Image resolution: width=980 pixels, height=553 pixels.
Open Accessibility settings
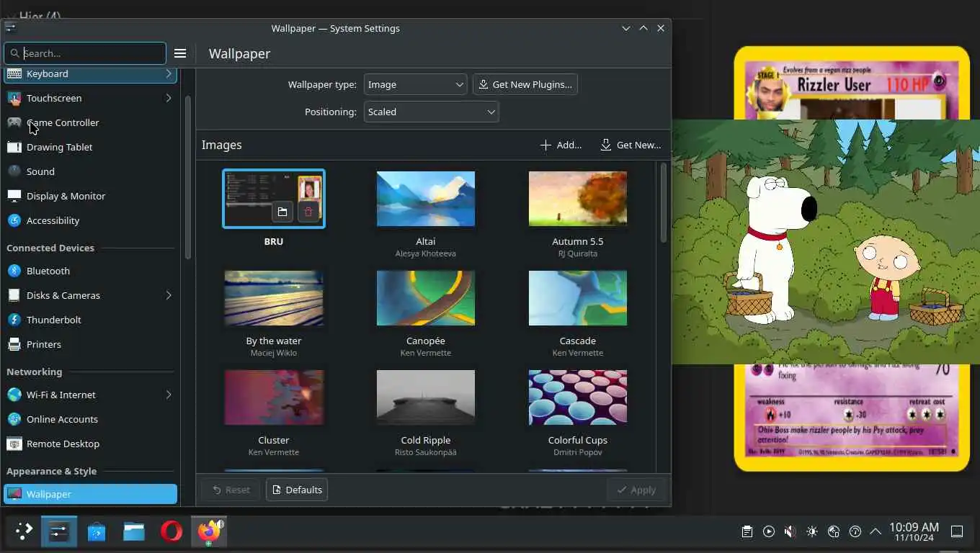(x=90, y=220)
